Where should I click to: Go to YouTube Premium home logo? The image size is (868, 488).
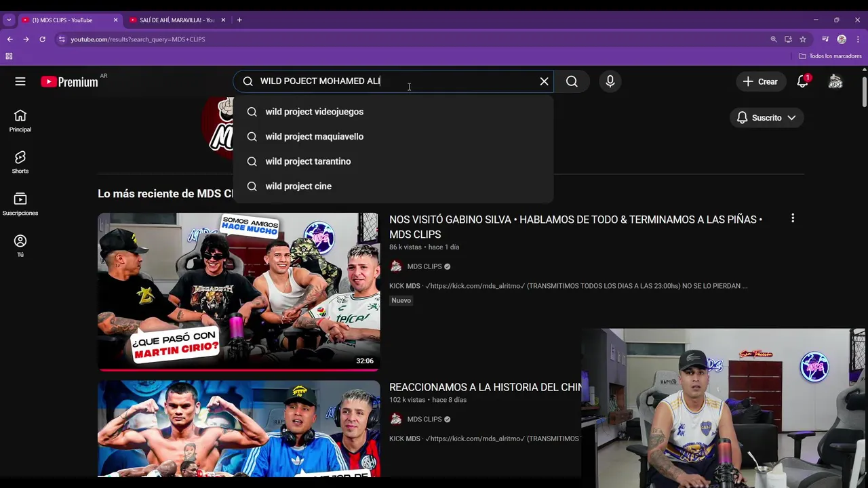point(69,82)
